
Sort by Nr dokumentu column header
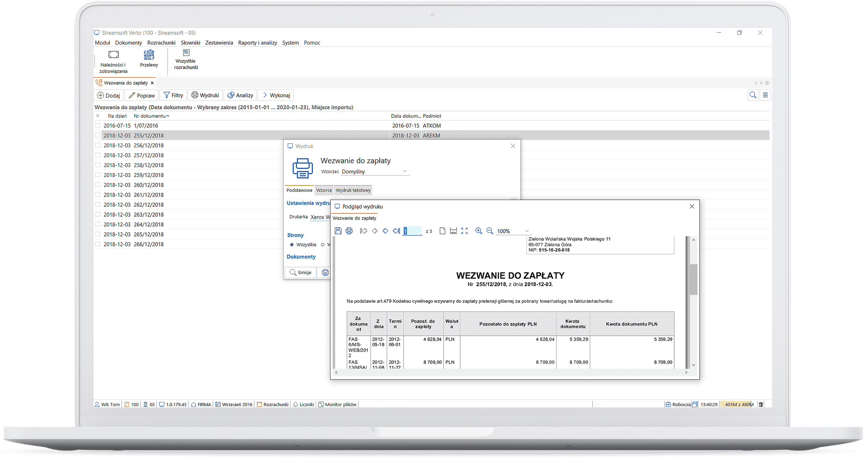click(151, 116)
